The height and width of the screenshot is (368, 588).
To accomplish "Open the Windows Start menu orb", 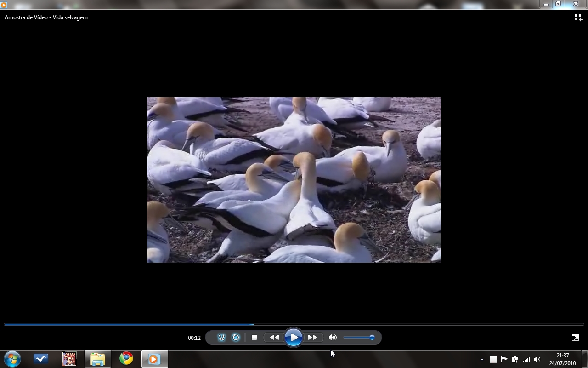I will click(12, 359).
